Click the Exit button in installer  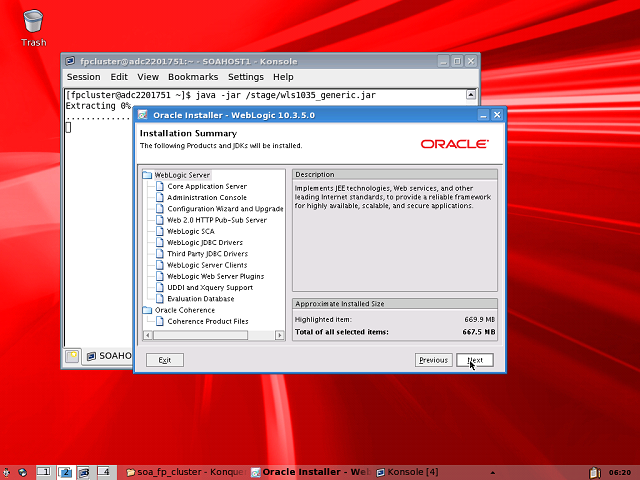[x=164, y=360]
